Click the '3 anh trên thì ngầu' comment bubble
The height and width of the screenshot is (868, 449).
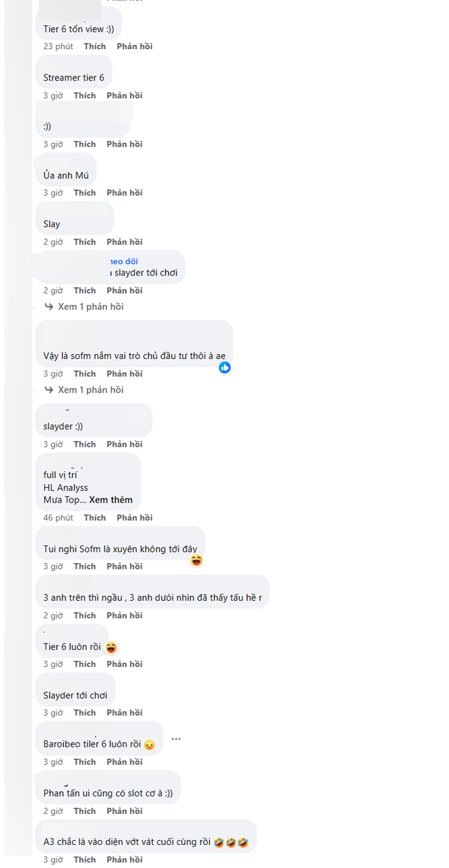[x=152, y=598]
